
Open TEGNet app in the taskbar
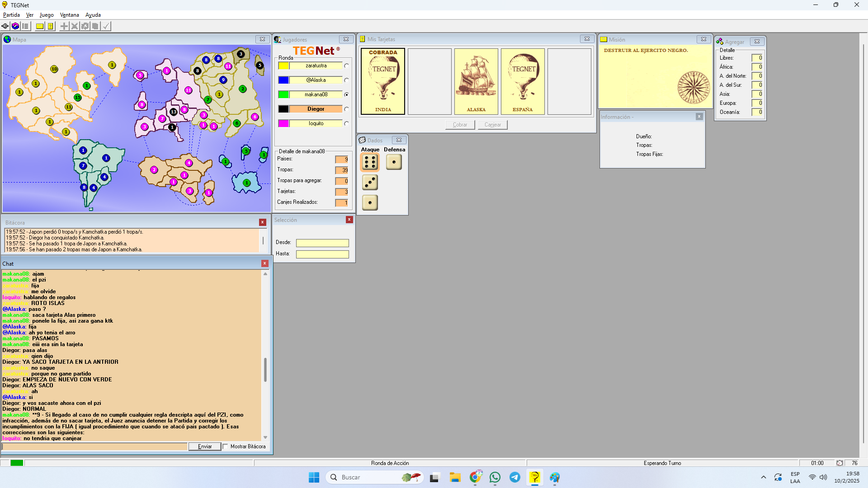tap(535, 477)
